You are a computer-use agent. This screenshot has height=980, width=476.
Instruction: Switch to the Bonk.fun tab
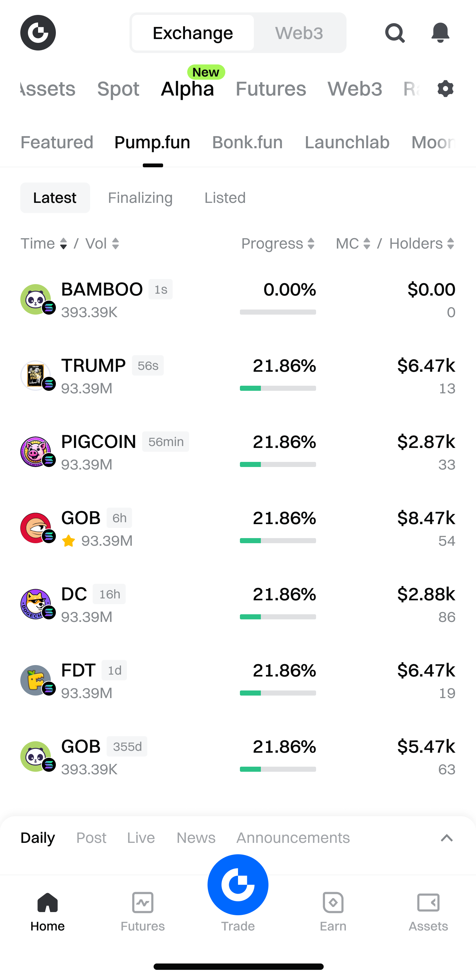(248, 143)
